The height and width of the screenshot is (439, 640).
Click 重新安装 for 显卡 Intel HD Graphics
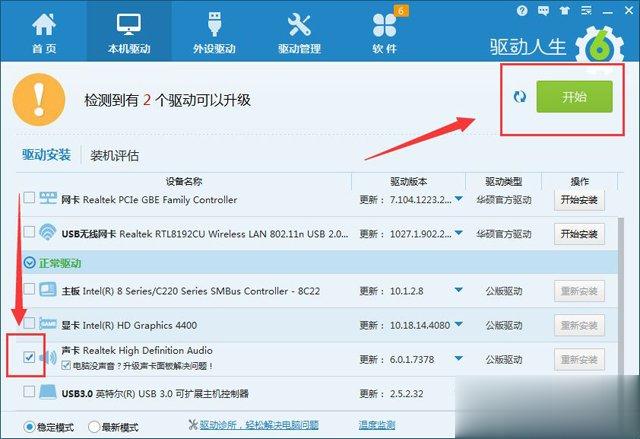pos(579,325)
